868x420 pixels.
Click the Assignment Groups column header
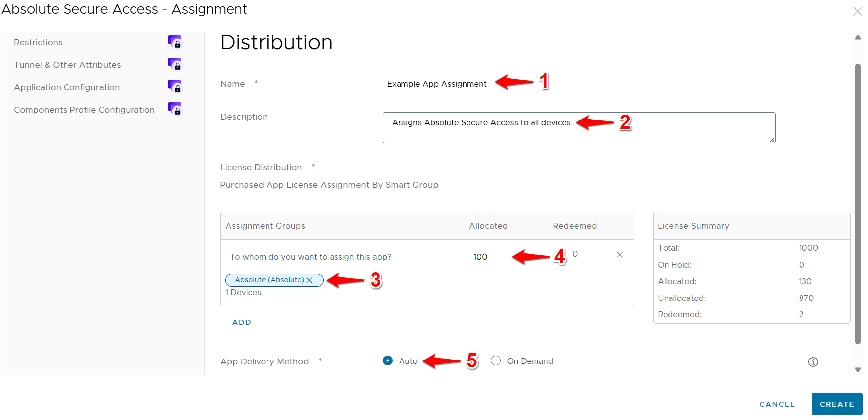pos(266,226)
